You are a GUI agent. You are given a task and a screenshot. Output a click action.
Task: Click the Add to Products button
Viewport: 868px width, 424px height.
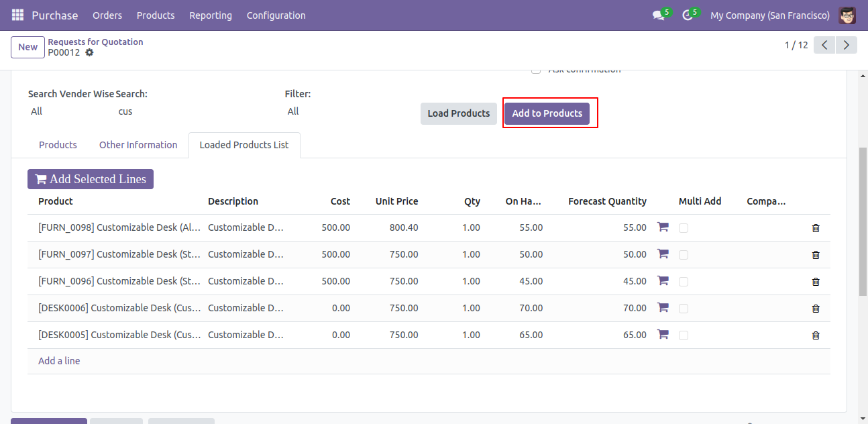click(547, 113)
